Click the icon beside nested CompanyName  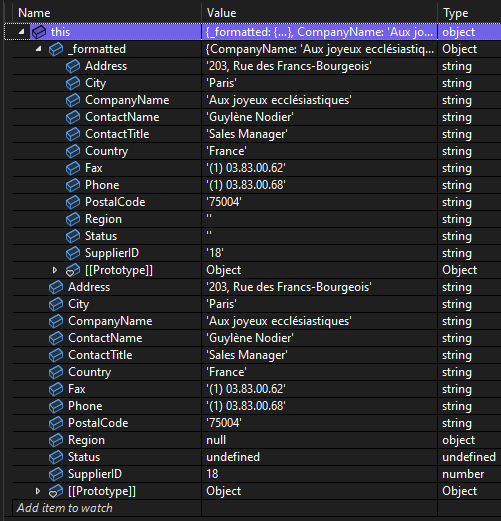pos(73,100)
